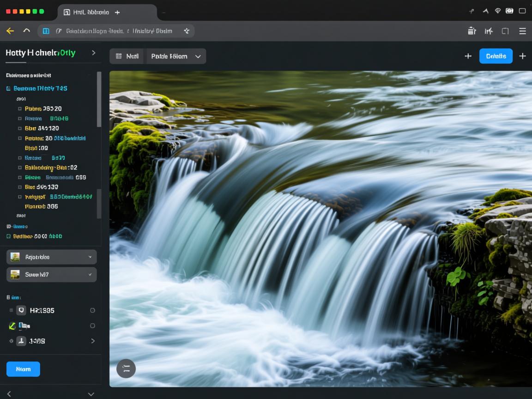The image size is (532, 399).
Task: Select the 'Nrol' tab above the image
Action: click(x=127, y=56)
